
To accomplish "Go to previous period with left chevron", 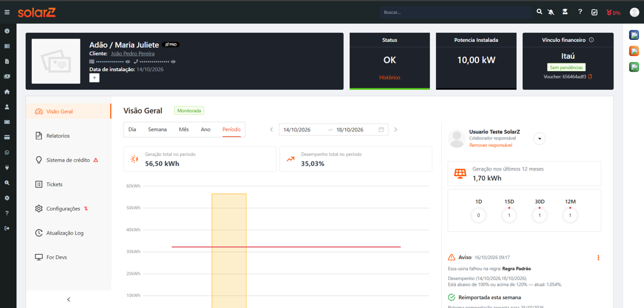I will click(271, 129).
